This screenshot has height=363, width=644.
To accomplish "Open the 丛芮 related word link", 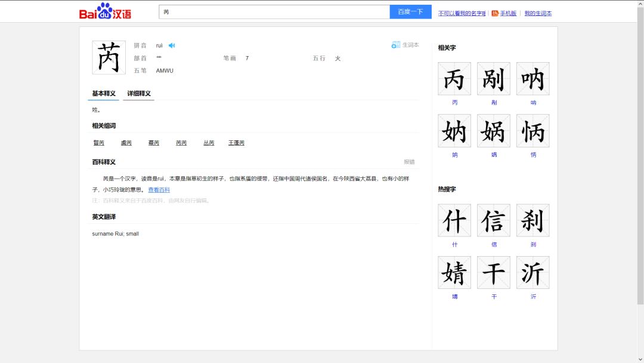I will tap(209, 143).
